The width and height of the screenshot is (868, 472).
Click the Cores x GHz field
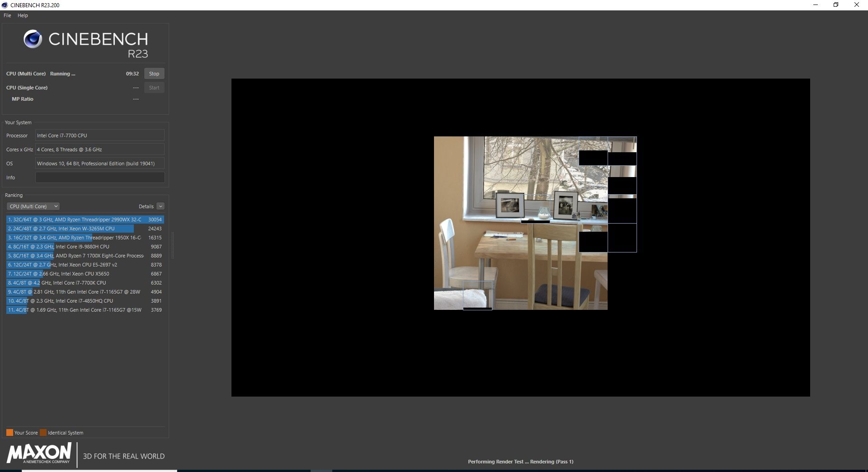coord(100,150)
